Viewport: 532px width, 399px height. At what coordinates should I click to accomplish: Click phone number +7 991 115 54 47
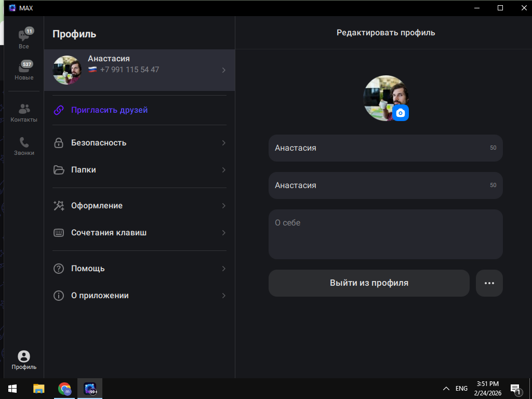click(129, 70)
